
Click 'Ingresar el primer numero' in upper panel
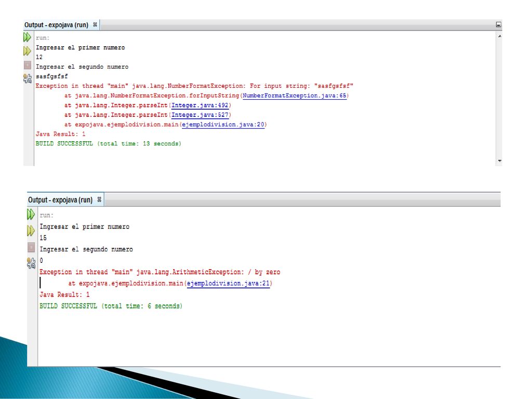click(81, 47)
